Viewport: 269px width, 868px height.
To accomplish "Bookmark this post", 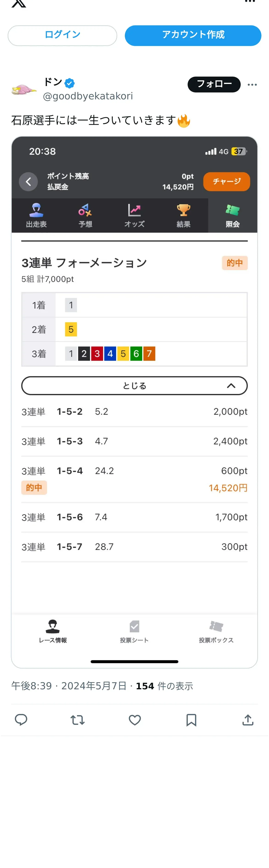I will point(191,720).
